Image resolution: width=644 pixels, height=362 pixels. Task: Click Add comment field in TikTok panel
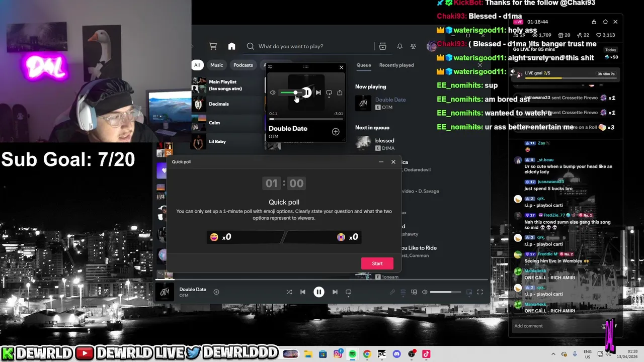[x=556, y=326]
